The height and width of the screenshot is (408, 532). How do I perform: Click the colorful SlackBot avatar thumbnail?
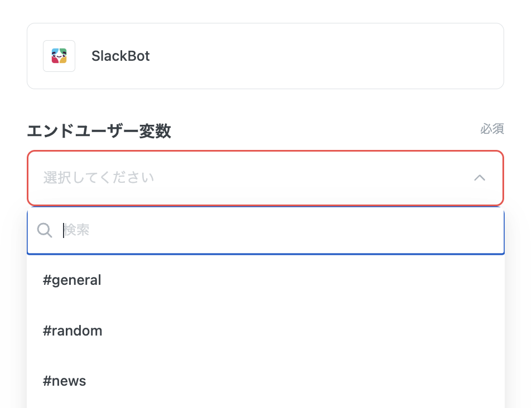(59, 56)
